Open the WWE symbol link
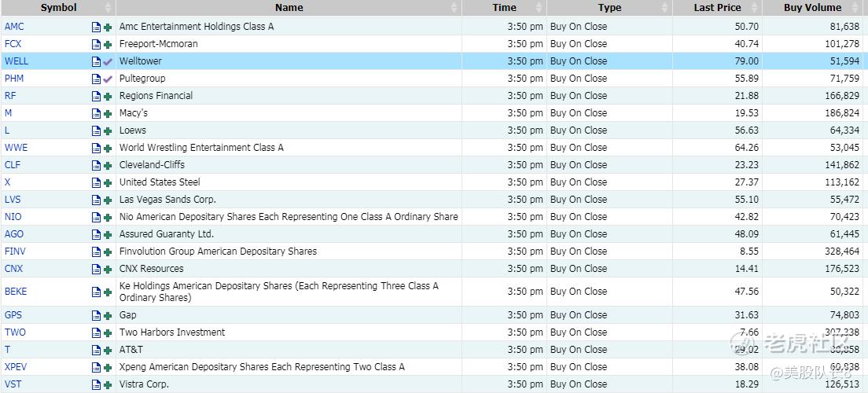868x393 pixels. click(16, 148)
